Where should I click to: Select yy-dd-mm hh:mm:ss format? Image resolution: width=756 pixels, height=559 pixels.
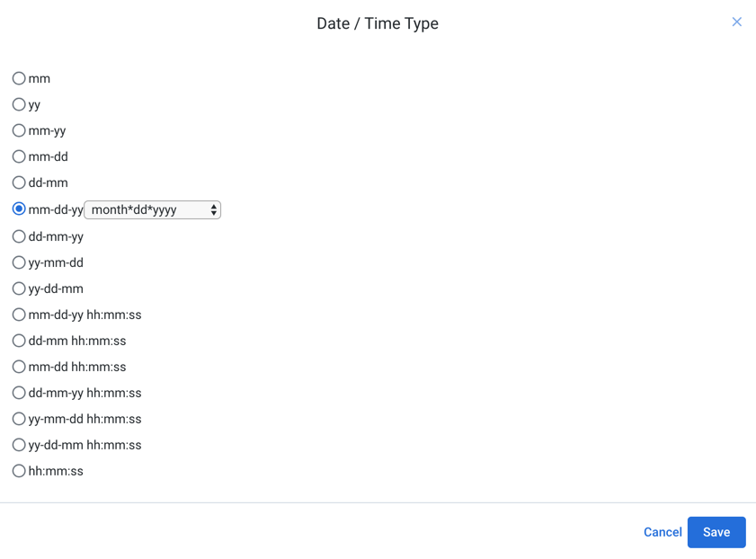19,445
